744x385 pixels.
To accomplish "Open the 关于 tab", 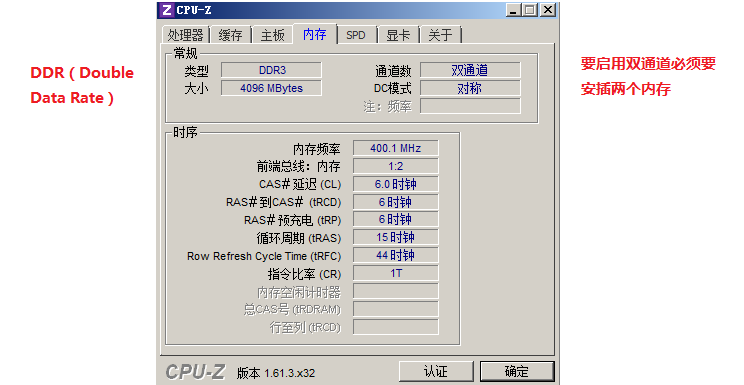I will coord(440,35).
